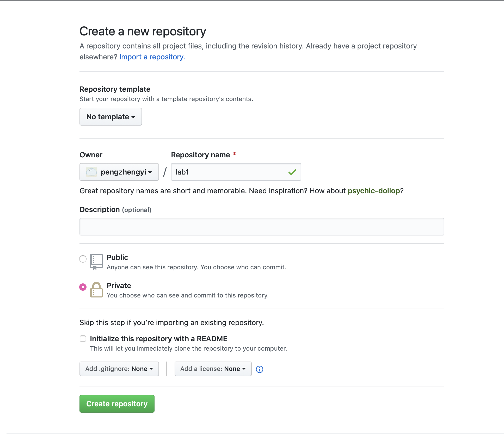Select the Public radio button
Image resolution: width=504 pixels, height=435 pixels.
point(83,259)
